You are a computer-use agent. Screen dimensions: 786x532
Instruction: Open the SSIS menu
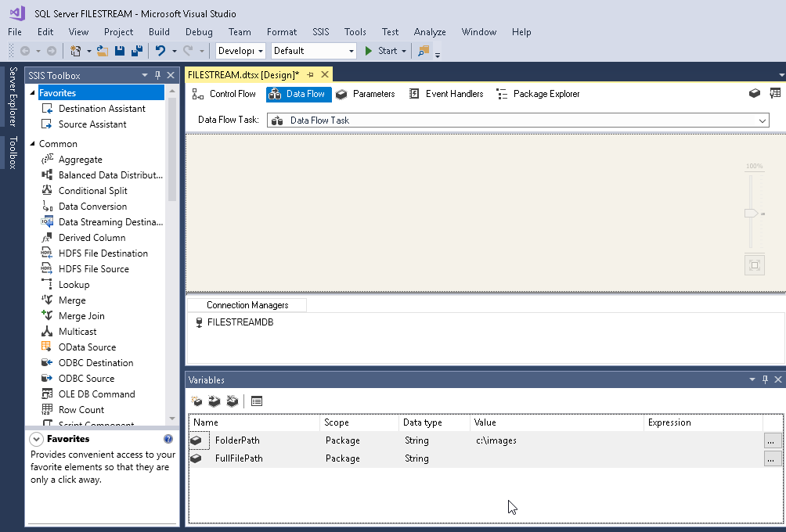(321, 32)
